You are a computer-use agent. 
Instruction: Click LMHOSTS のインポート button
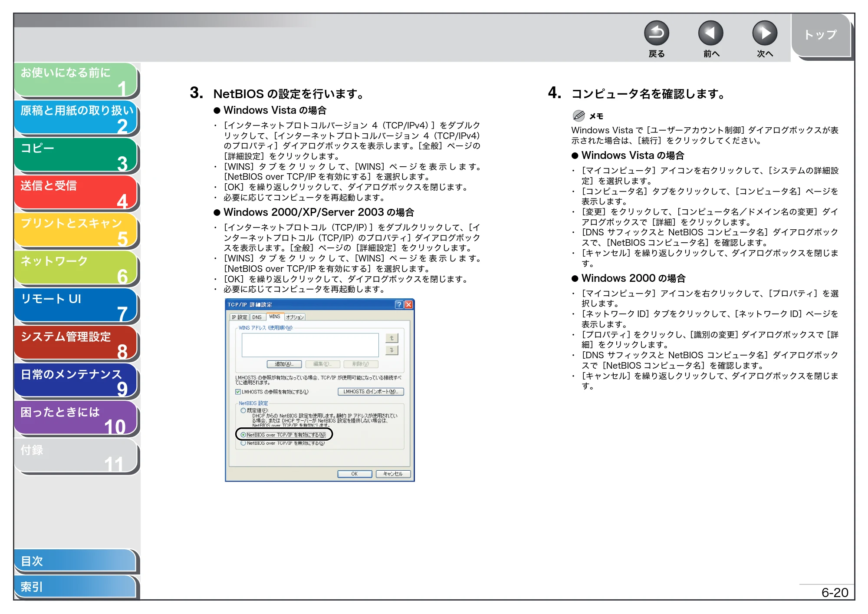tap(371, 392)
